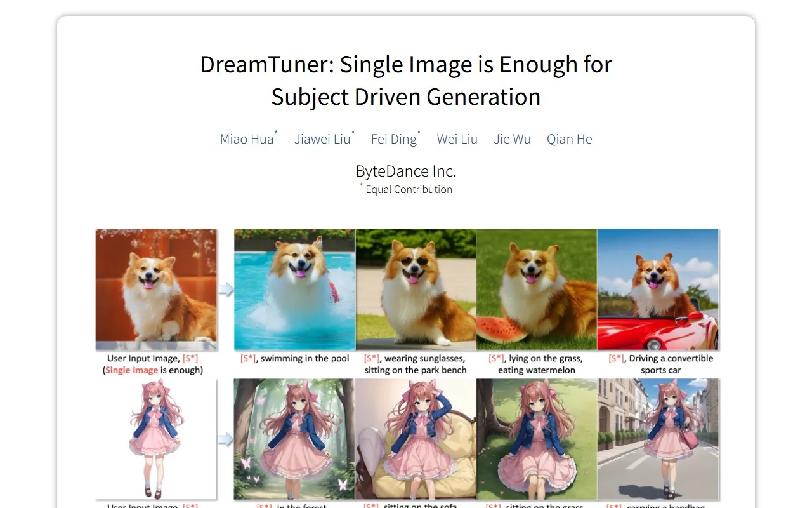
Task: Open the anime girl in the forest image
Action: pyautogui.click(x=294, y=438)
